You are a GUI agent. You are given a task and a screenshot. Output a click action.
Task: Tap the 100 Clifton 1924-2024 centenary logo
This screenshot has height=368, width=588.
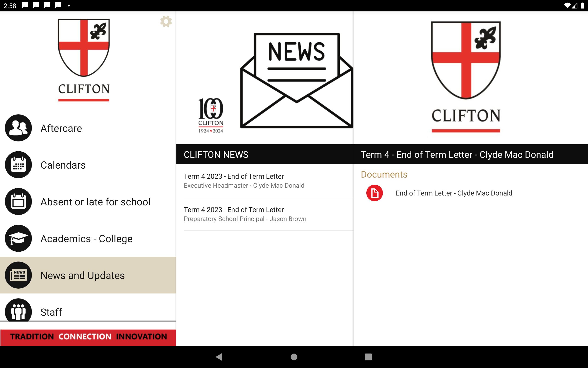pyautogui.click(x=211, y=115)
